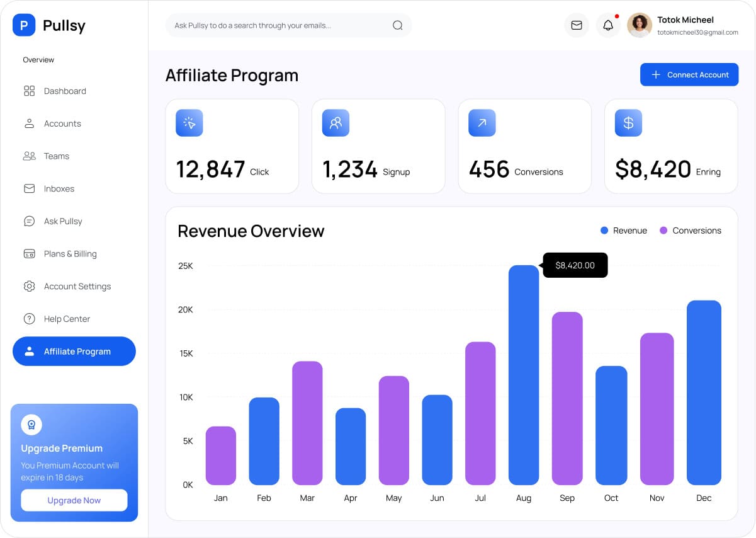Open Plans & Billing menu item
Viewport: 756px width, 538px height.
click(x=74, y=254)
